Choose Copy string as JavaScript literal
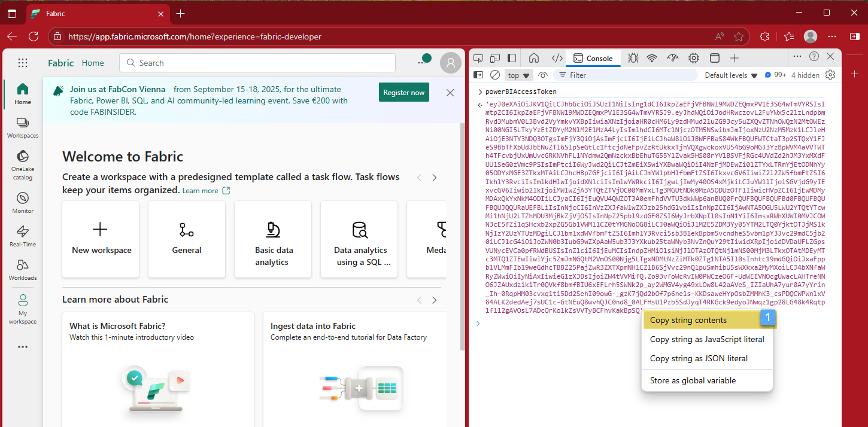 707,339
